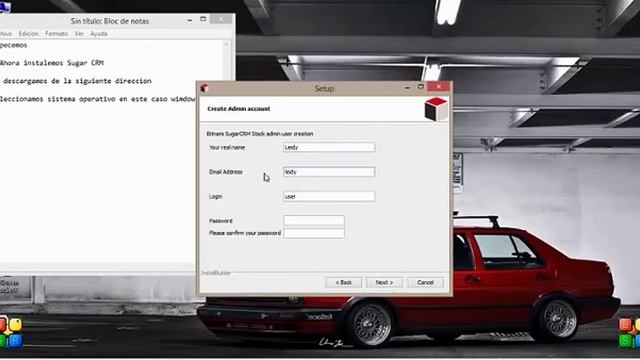
Task: Focus the Email Address input field
Action: [329, 172]
